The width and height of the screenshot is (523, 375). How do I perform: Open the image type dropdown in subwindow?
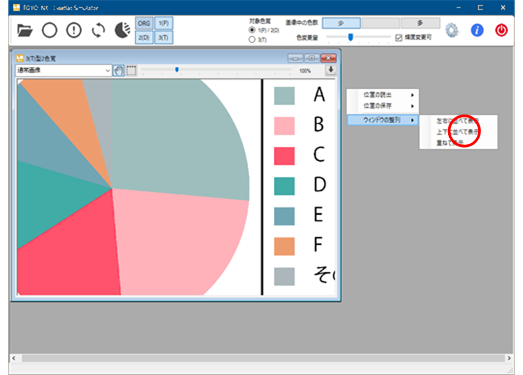coord(63,70)
